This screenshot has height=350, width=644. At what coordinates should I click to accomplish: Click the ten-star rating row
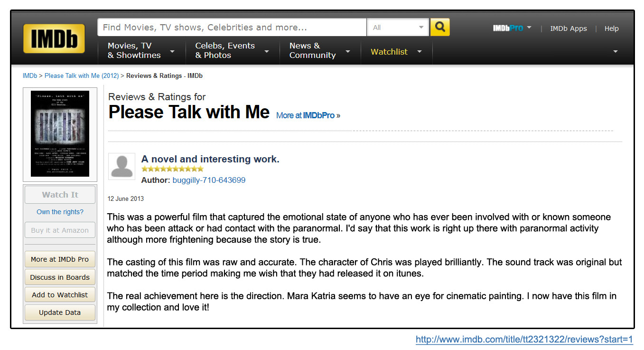pyautogui.click(x=172, y=169)
